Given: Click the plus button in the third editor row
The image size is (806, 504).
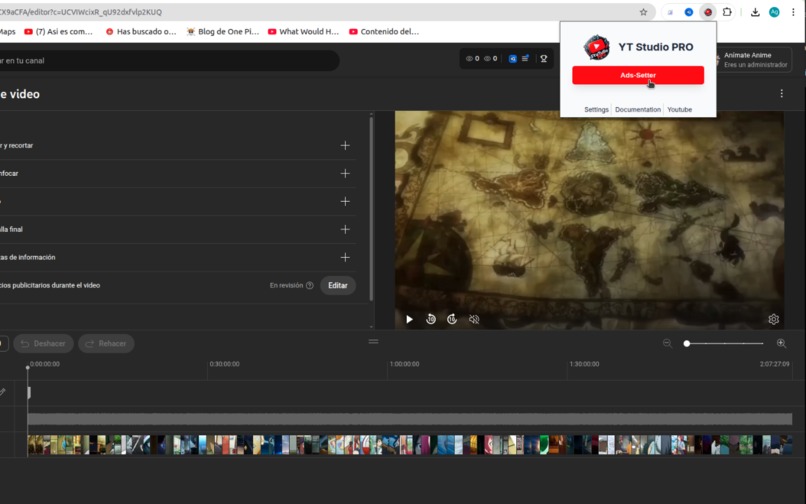Looking at the screenshot, I should coord(345,201).
